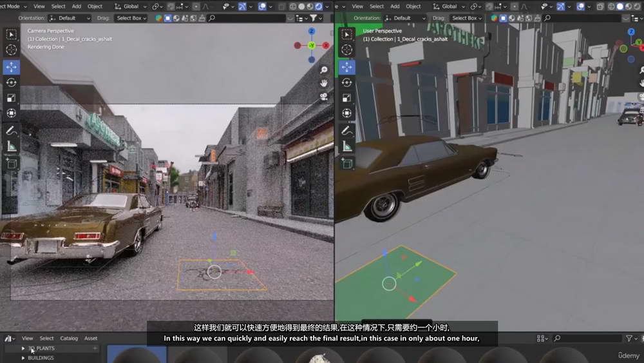644x363 pixels.
Task: Click the blue Z axis gizmo in right viewport
Action: [x=631, y=32]
